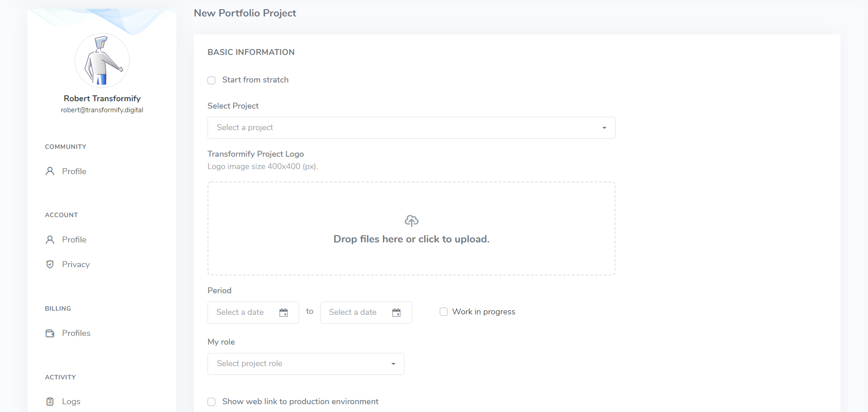Enable the Start from stratch checkbox
The image size is (868, 412).
(211, 80)
